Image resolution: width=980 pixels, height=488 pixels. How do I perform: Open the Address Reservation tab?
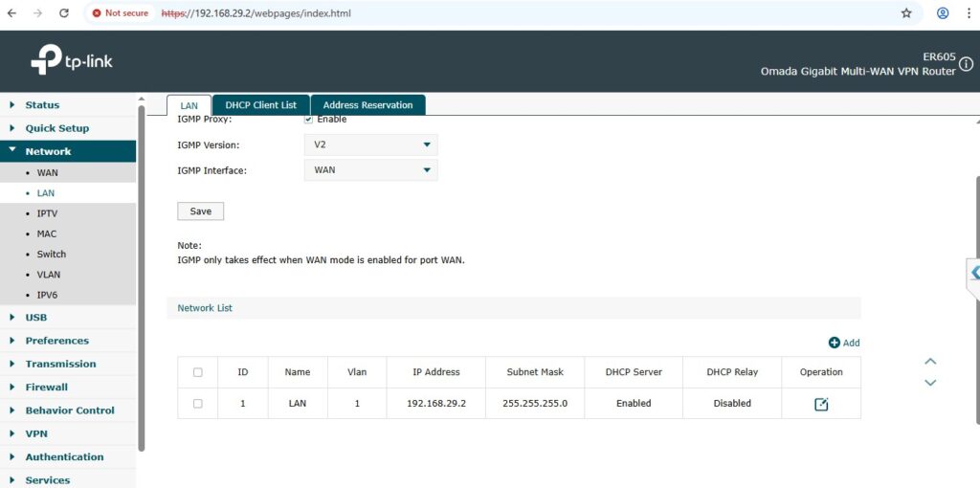pos(367,105)
